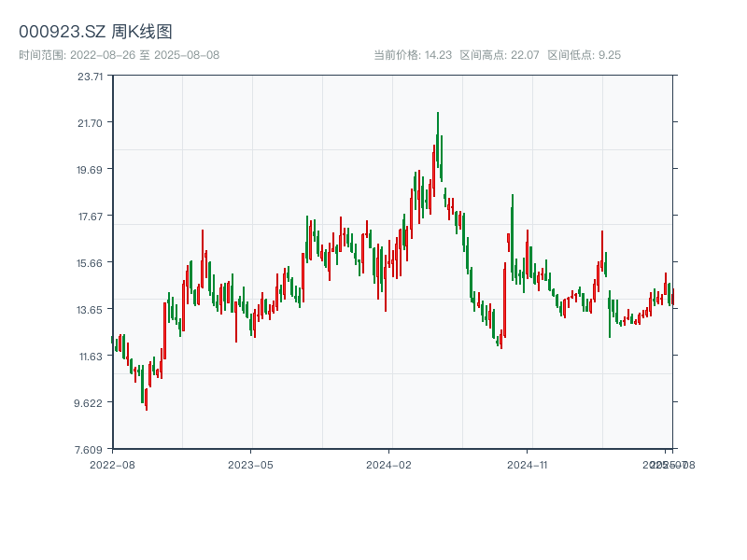747x560 pixels.
Task: Click the 15.66 y-axis price label
Action: 91,263
